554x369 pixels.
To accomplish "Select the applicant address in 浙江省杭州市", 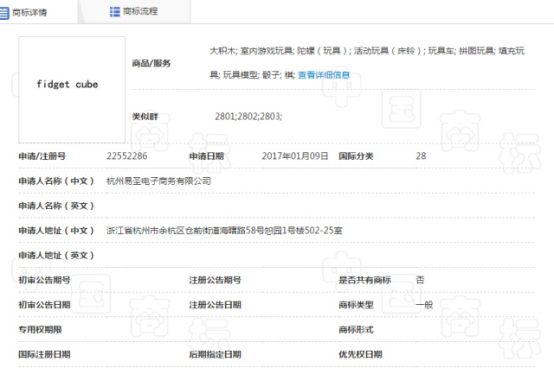I will click(x=224, y=230).
